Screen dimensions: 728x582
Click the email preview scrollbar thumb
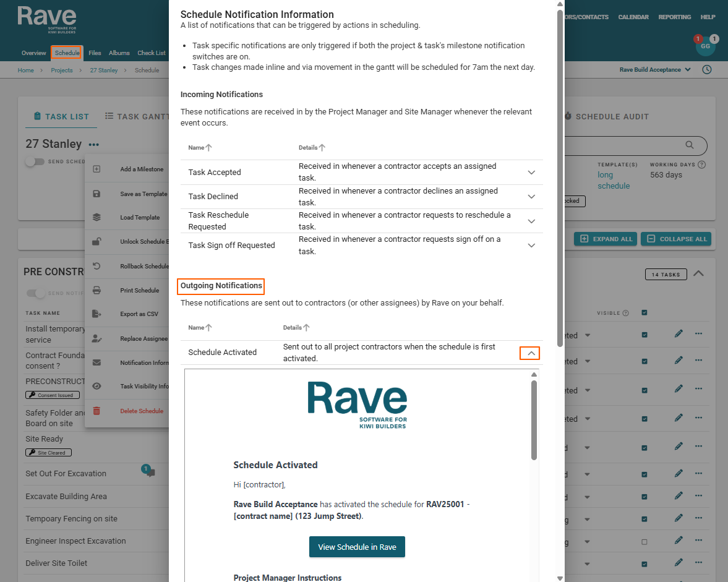(x=534, y=420)
